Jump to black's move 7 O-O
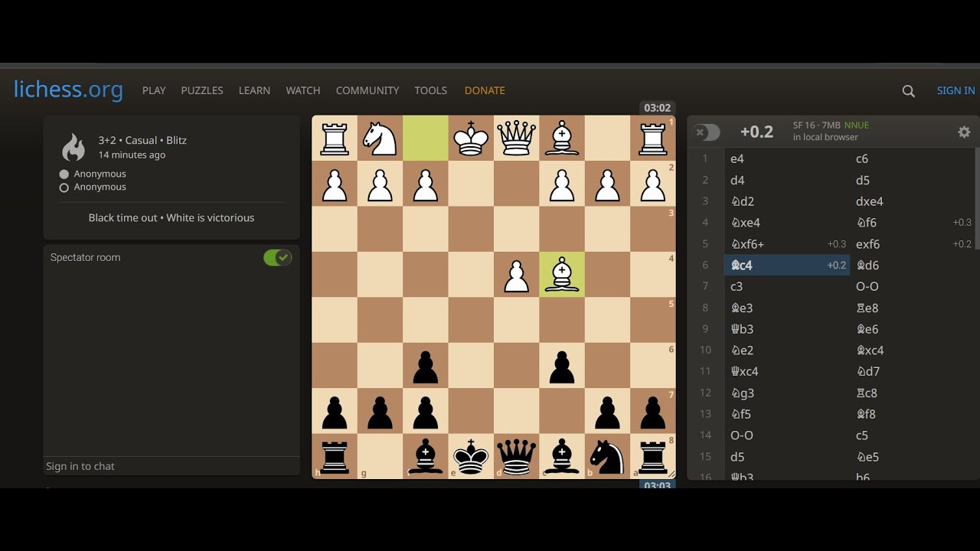Image resolution: width=980 pixels, height=551 pixels. click(x=913, y=287)
